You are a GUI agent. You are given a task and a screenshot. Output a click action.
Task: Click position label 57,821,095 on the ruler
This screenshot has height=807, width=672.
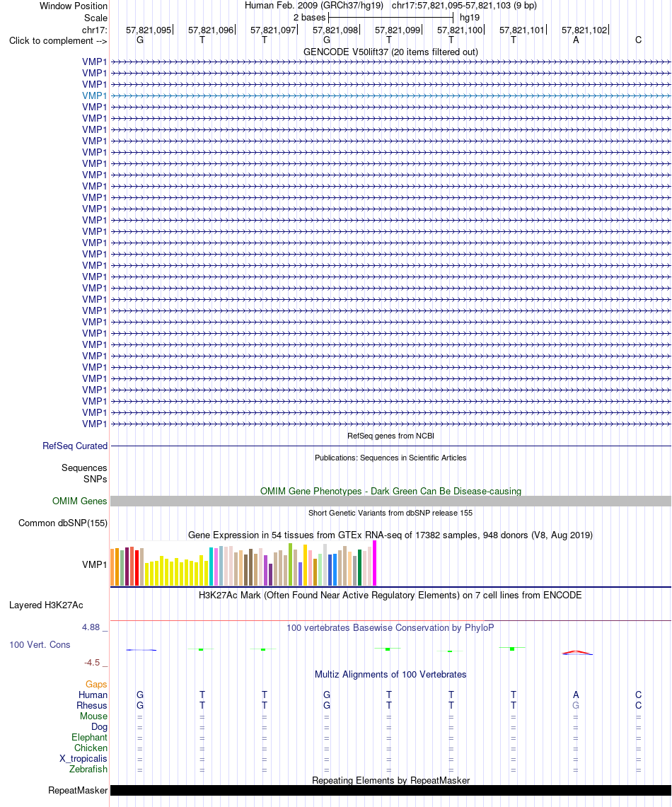click(x=148, y=30)
